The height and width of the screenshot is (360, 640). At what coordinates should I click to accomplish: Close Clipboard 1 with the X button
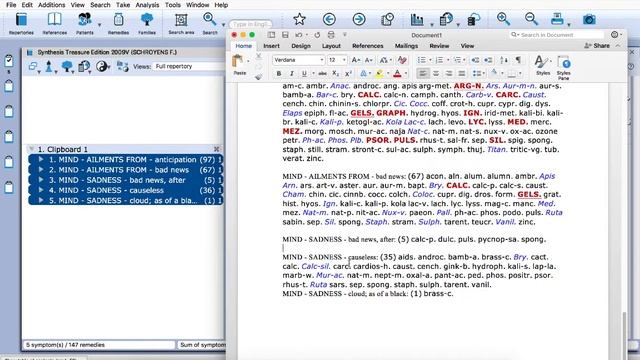coord(216,149)
